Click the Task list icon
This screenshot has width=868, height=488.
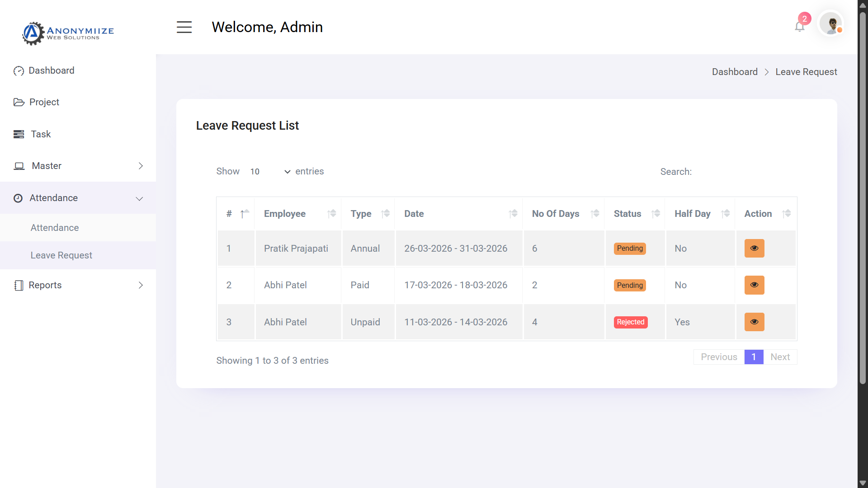[x=19, y=134]
